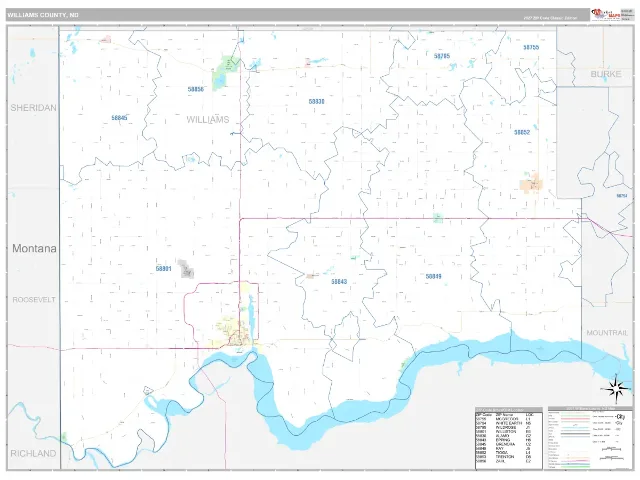Select ZIP code label 58755
This screenshot has width=640, height=480.
coord(531,48)
